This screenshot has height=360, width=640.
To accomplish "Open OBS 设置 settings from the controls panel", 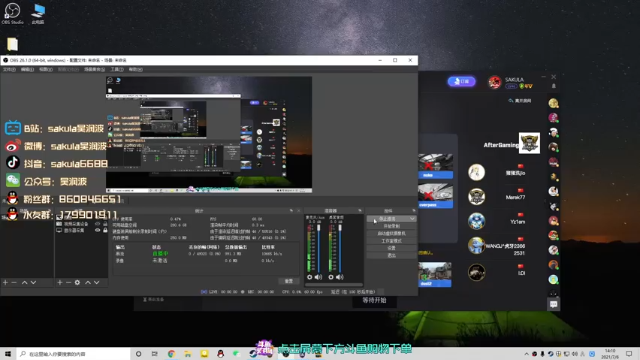I will point(391,248).
